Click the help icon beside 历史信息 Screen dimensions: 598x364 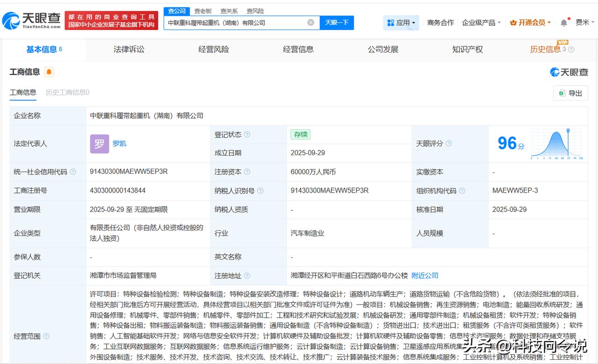(571, 50)
